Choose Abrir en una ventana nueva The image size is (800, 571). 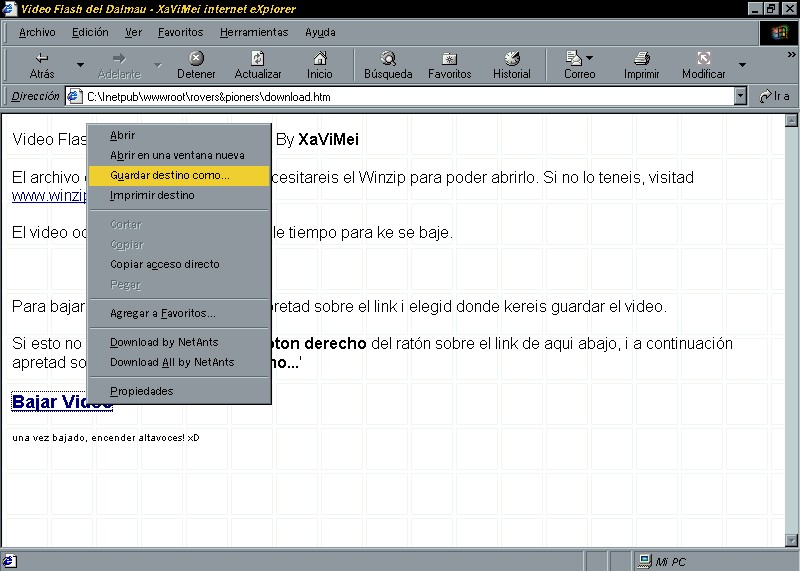tap(179, 155)
